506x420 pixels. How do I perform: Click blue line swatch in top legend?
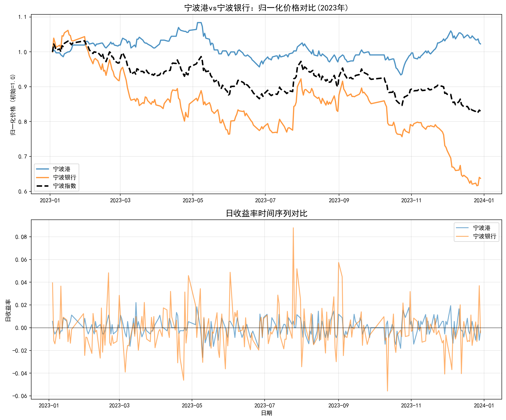point(43,169)
